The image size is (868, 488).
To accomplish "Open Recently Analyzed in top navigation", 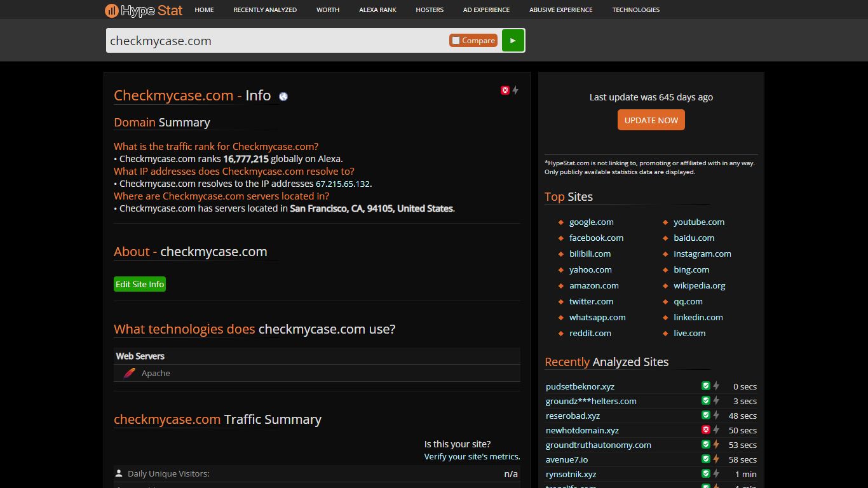I will tap(265, 10).
